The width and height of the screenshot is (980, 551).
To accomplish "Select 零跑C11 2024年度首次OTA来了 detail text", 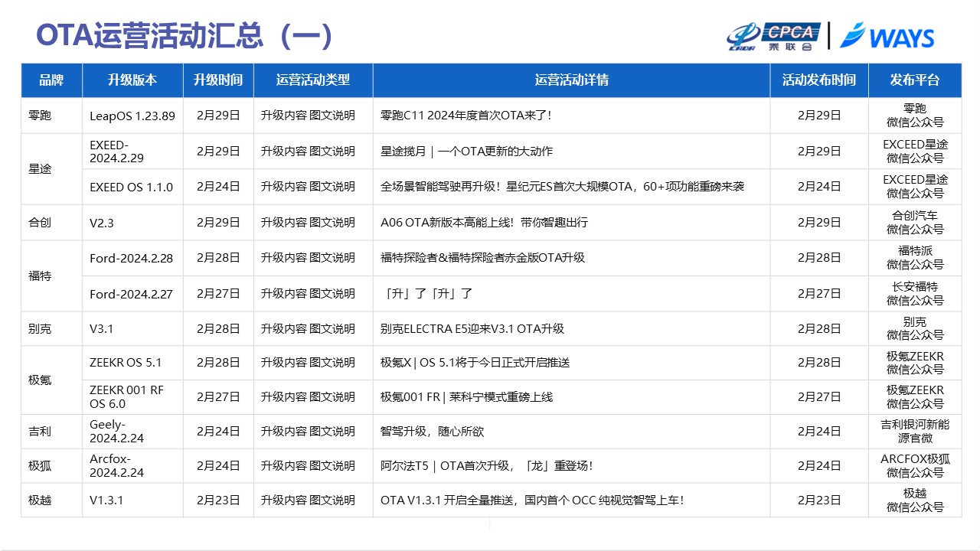I will [466, 116].
